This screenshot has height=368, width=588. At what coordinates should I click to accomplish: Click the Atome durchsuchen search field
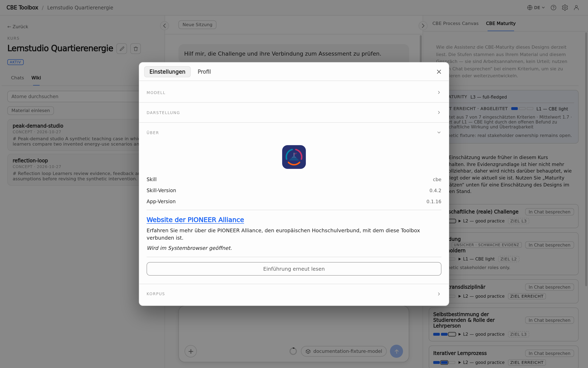tap(73, 96)
